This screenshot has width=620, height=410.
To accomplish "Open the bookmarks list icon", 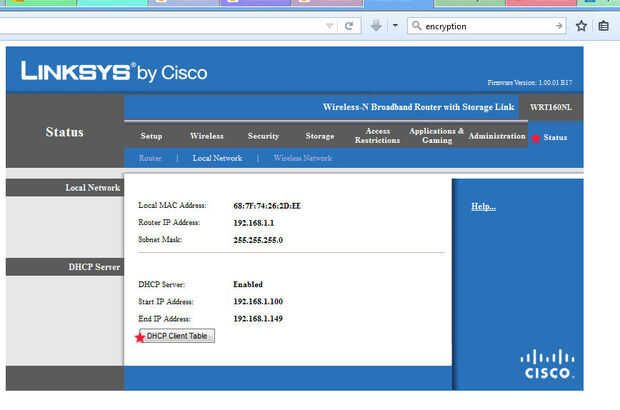I will [603, 26].
